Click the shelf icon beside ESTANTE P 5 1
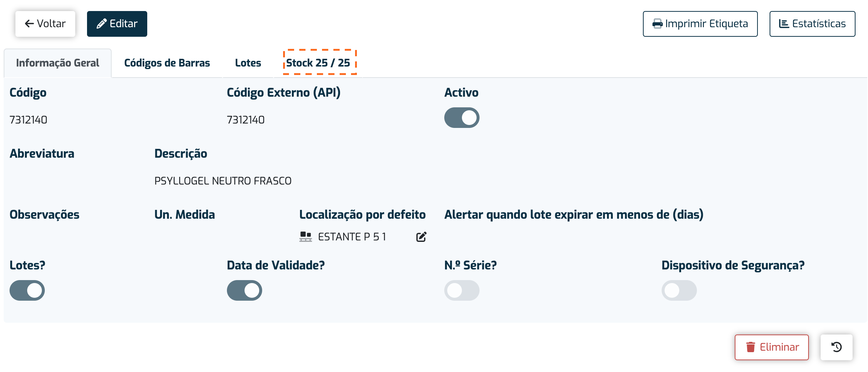The width and height of the screenshot is (868, 372). coord(305,237)
